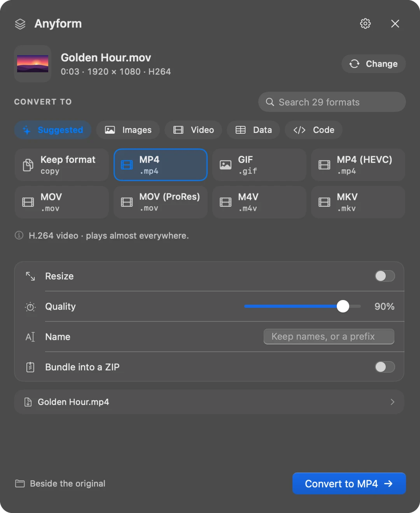This screenshot has width=420, height=513.
Task: Click the arrow icon in Convert button
Action: pos(388,483)
